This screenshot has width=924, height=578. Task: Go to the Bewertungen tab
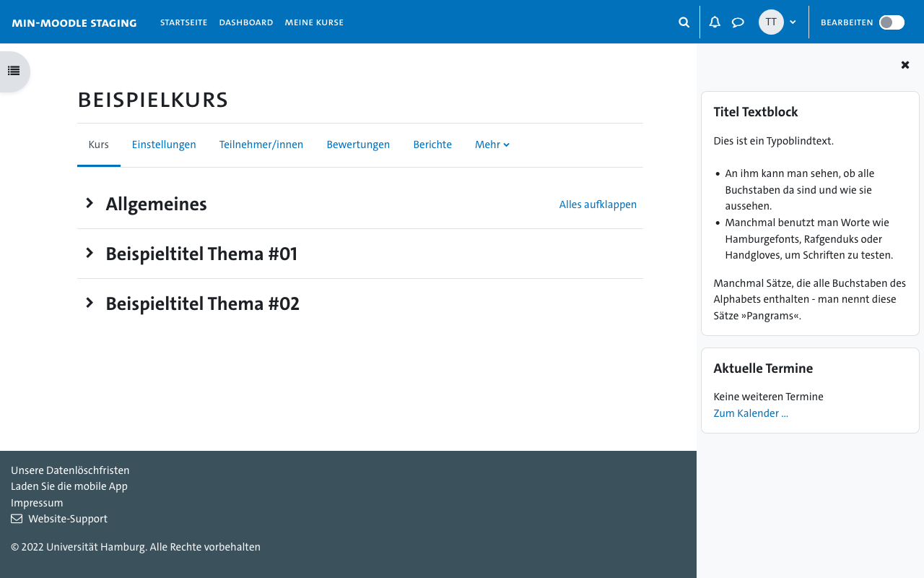click(358, 144)
